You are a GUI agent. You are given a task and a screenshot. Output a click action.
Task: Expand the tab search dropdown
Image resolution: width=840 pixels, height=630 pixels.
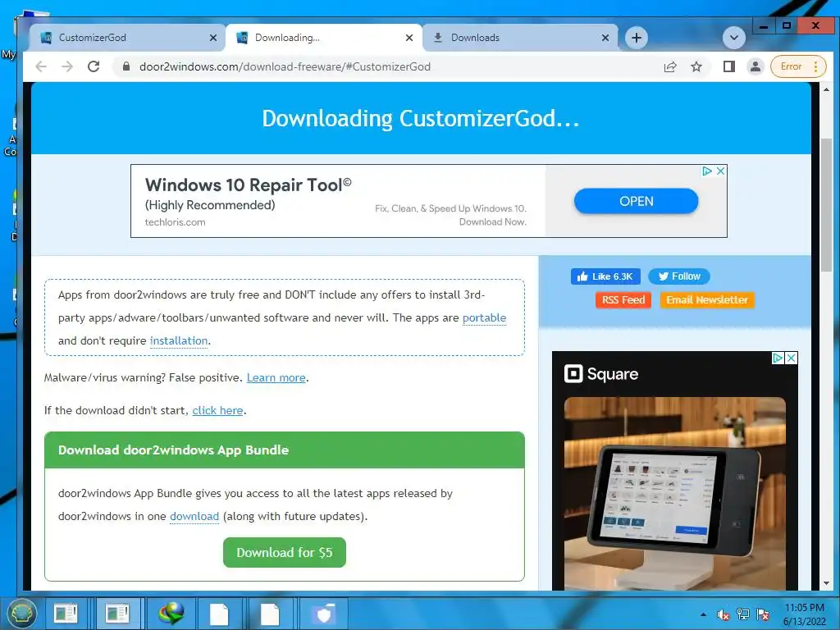[734, 38]
